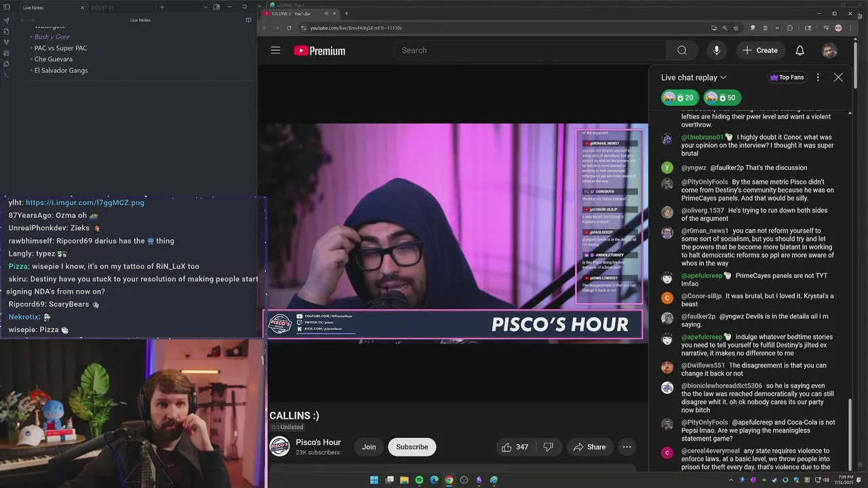Toggle the Obsidian left sidebar icon
The height and width of the screenshot is (488, 868).
tap(6, 7)
